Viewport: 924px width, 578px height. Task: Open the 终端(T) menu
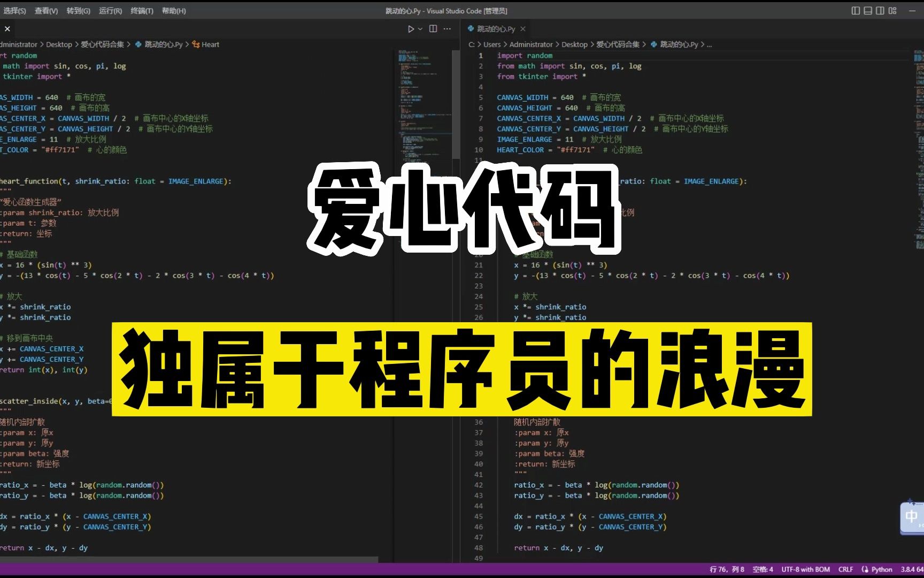(141, 10)
